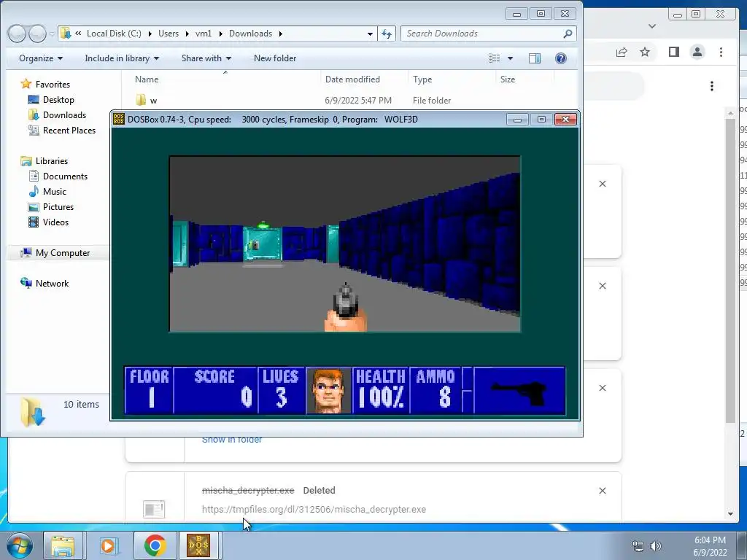Click the refresh button beside the address bar

click(x=387, y=34)
